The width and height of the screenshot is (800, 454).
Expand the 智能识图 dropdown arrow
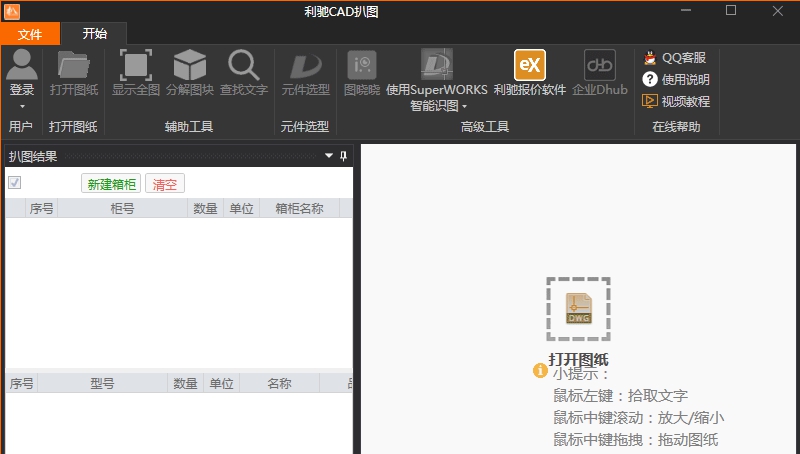tap(464, 107)
